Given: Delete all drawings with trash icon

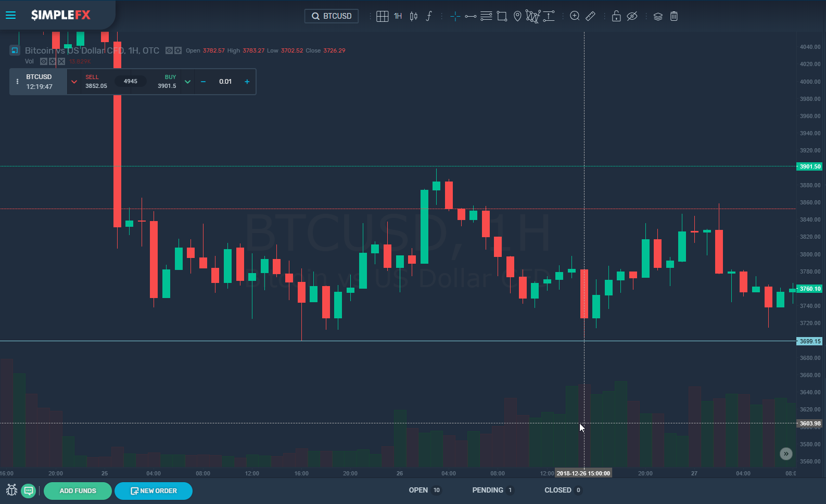Looking at the screenshot, I should click(674, 16).
